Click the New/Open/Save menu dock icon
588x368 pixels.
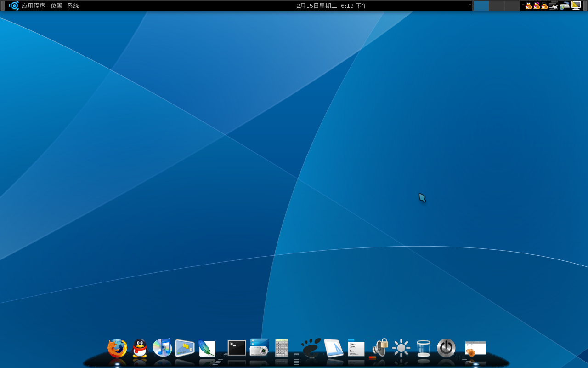click(356, 348)
